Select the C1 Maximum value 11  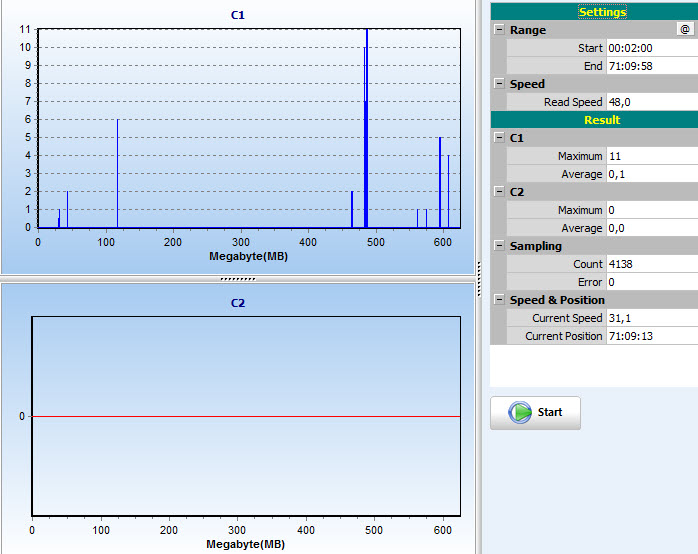[x=652, y=156]
